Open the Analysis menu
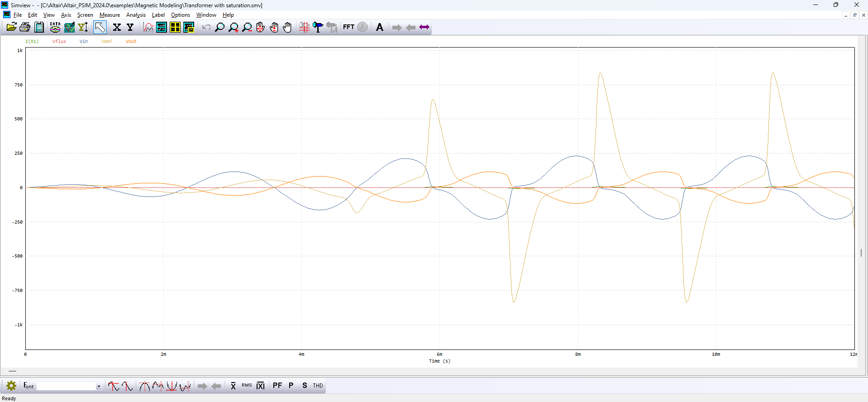The height and width of the screenshot is (402, 868). point(136,15)
